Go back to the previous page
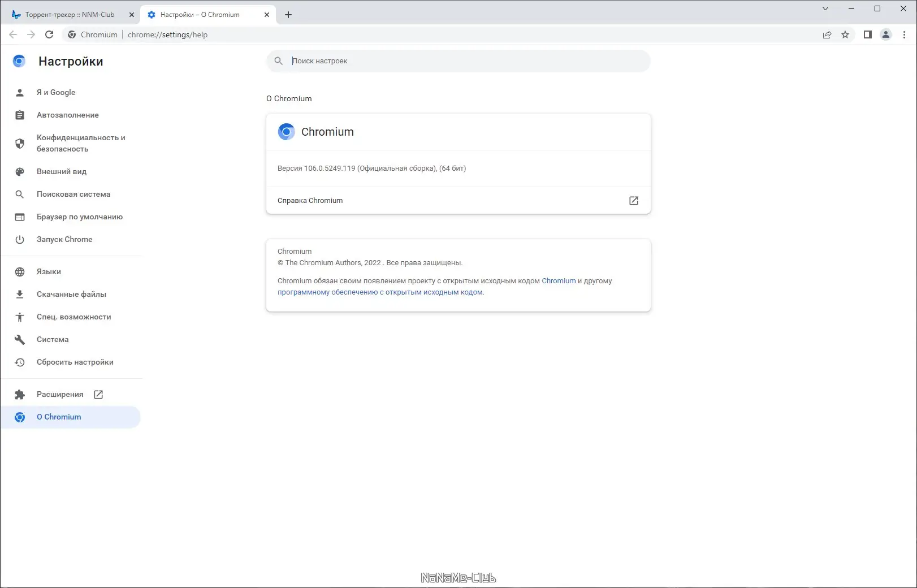This screenshot has width=917, height=588. click(x=13, y=34)
